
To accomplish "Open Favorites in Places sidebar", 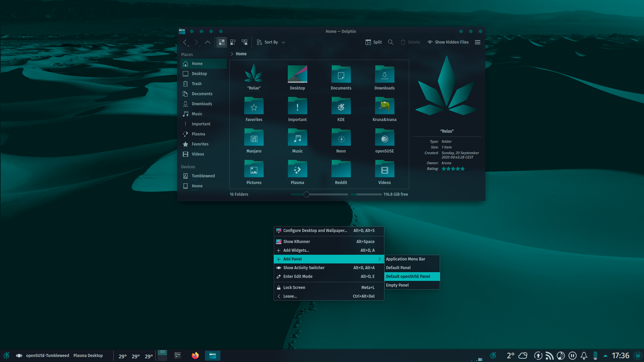I will (x=204, y=144).
